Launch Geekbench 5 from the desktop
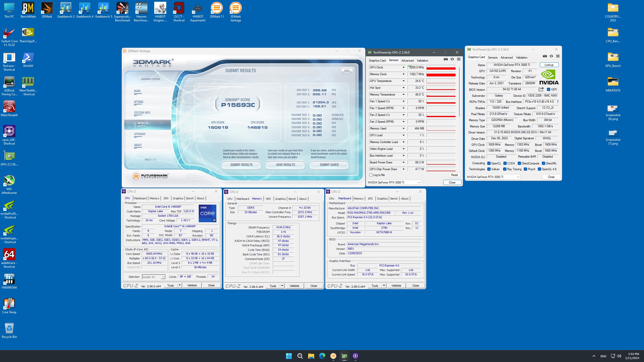 [104, 11]
